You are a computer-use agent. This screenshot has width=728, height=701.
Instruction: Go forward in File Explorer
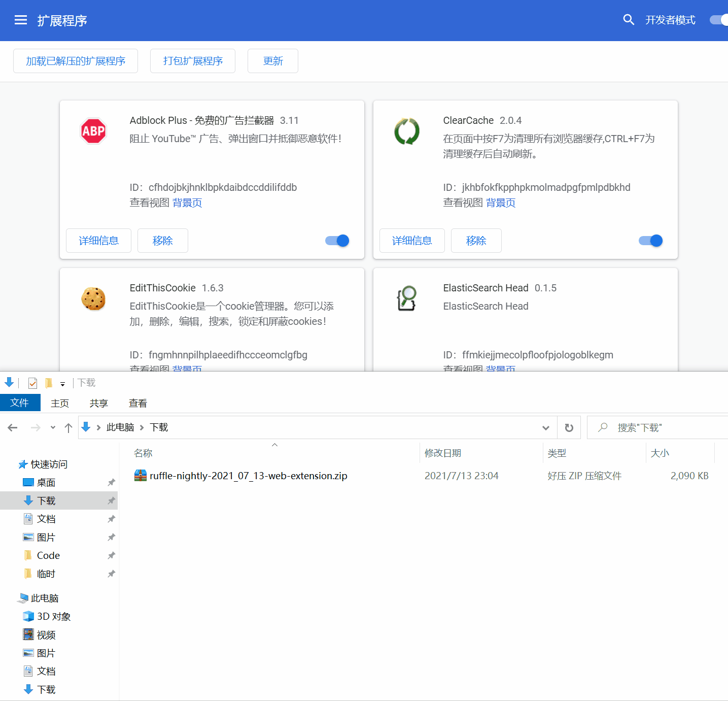coord(36,427)
